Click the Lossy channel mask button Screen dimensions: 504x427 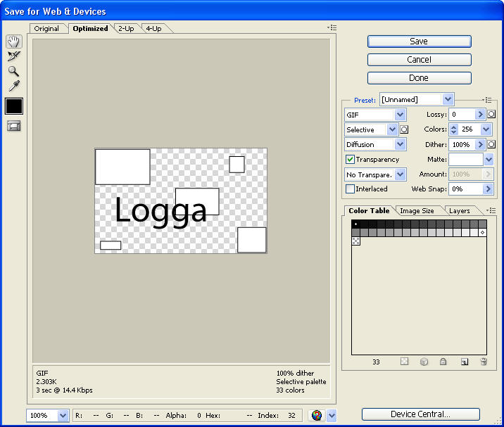tap(491, 114)
